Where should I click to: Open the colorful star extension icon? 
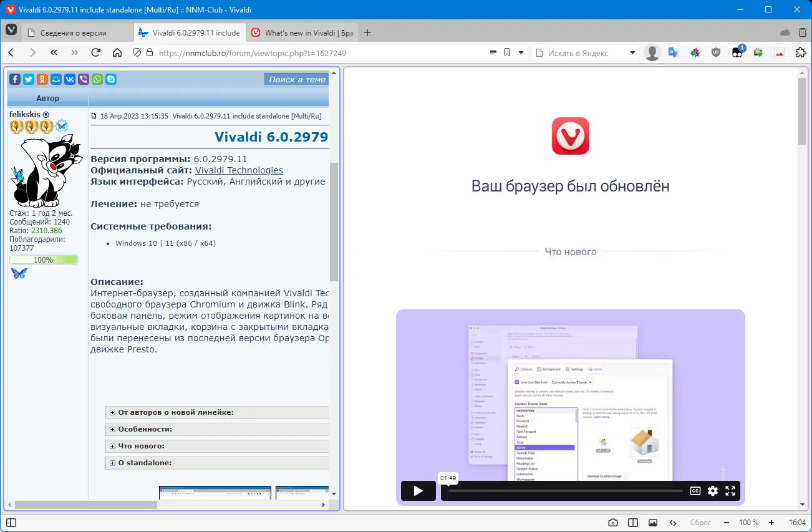(x=695, y=53)
